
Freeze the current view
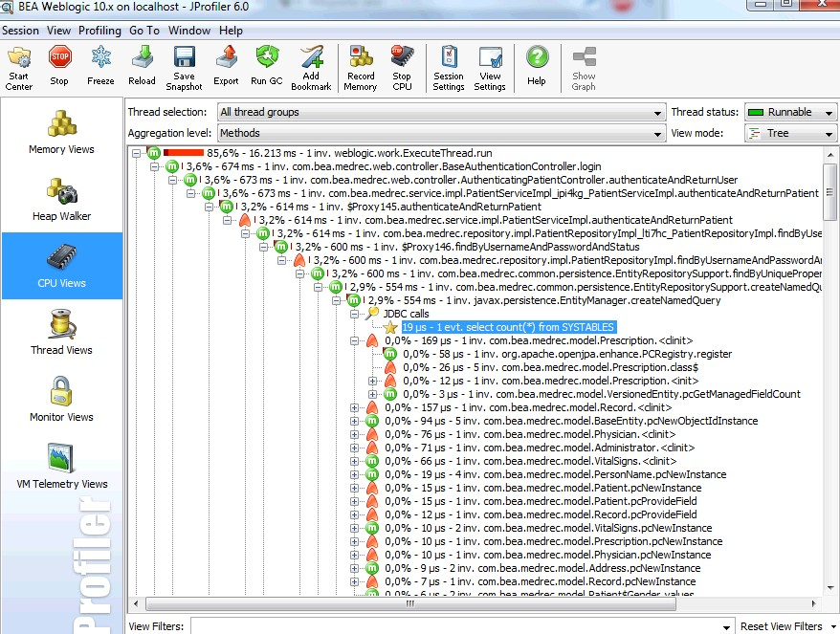pos(100,66)
